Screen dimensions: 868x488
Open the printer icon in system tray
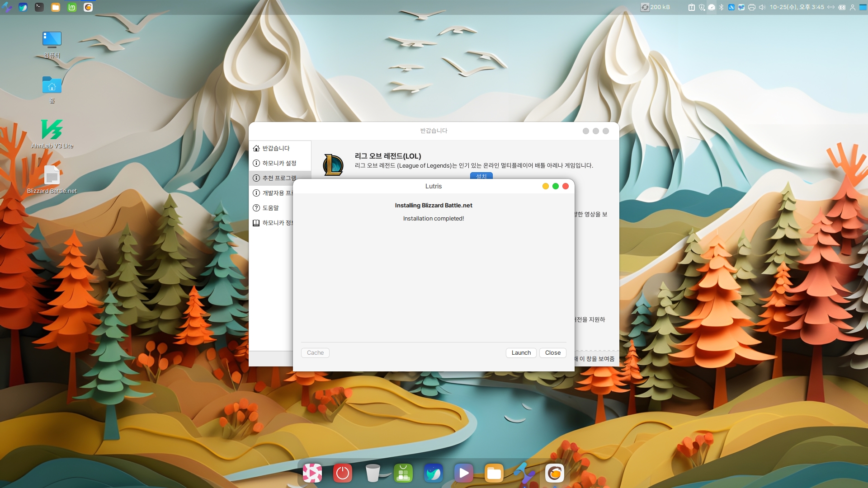[751, 7]
